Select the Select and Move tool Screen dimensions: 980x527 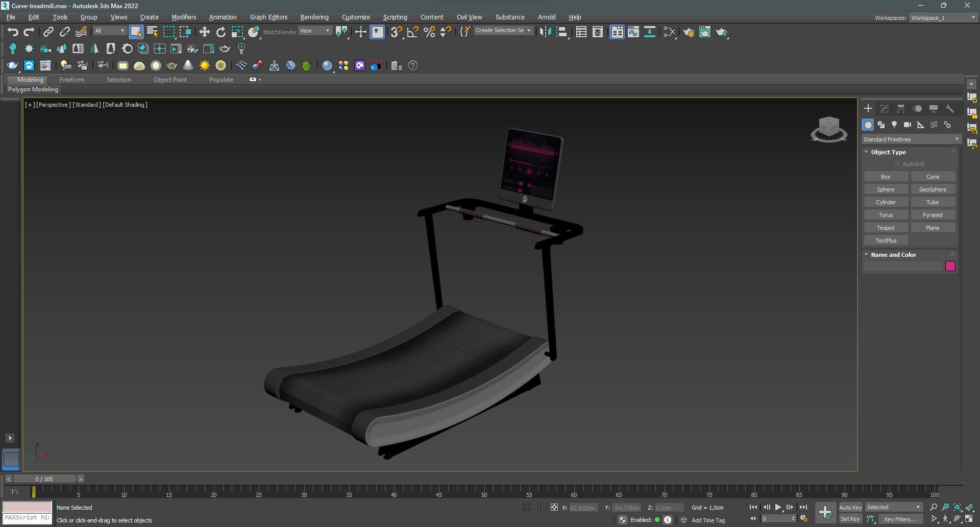pos(205,32)
